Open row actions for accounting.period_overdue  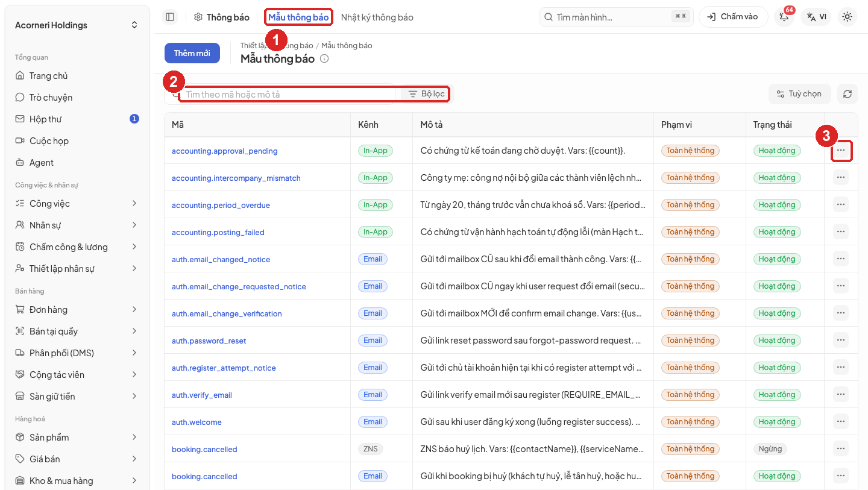[x=841, y=205]
